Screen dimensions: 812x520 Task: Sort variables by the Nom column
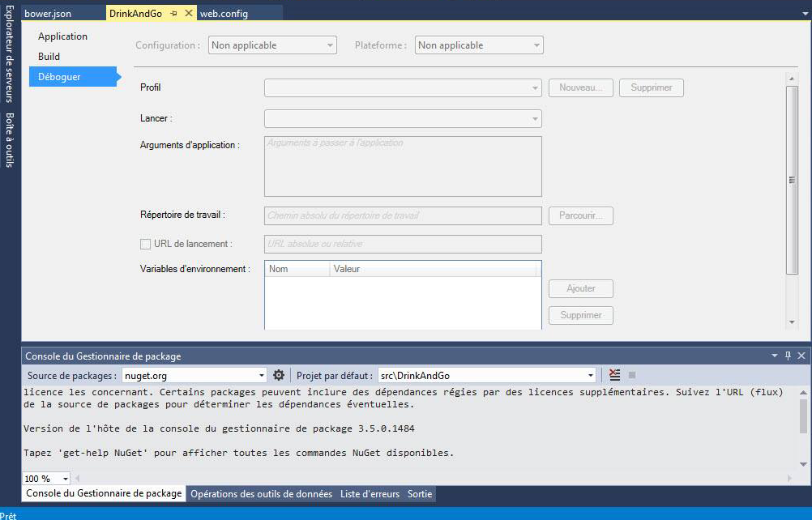click(297, 269)
